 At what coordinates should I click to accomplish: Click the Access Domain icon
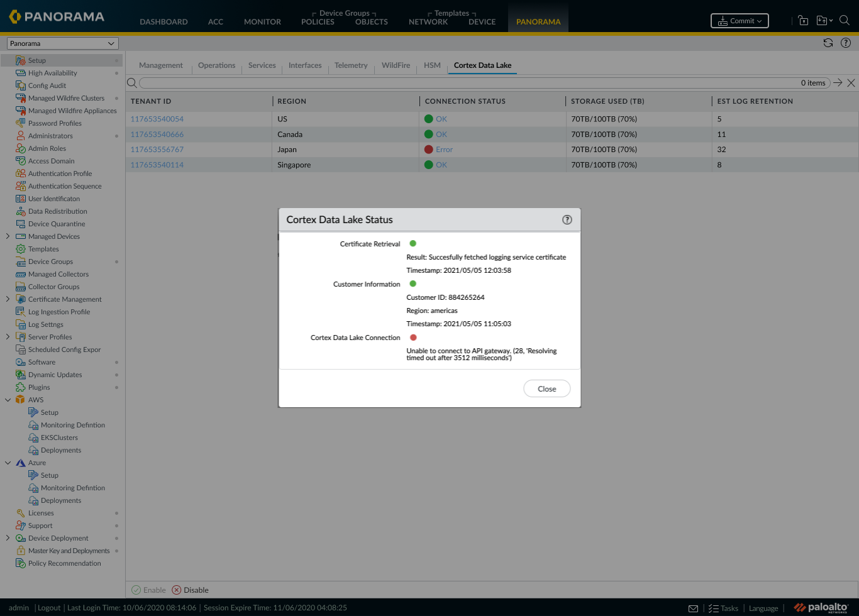pos(21,161)
